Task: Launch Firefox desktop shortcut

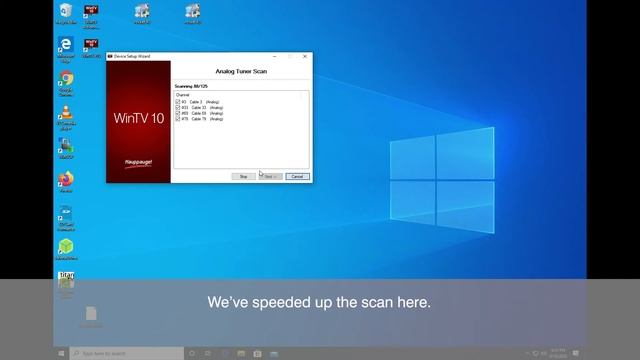Action: 66,182
